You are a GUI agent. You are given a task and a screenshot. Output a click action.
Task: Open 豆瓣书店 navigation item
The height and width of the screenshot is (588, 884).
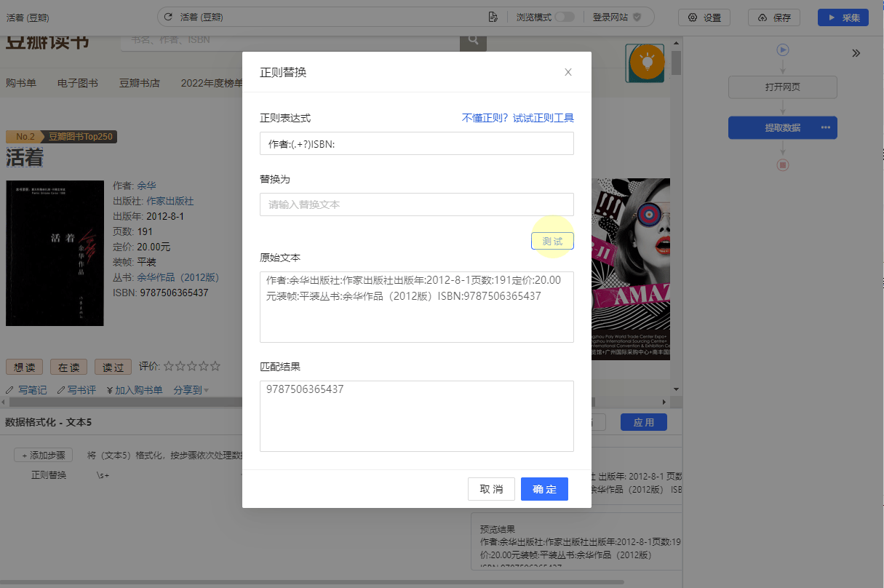(x=140, y=83)
